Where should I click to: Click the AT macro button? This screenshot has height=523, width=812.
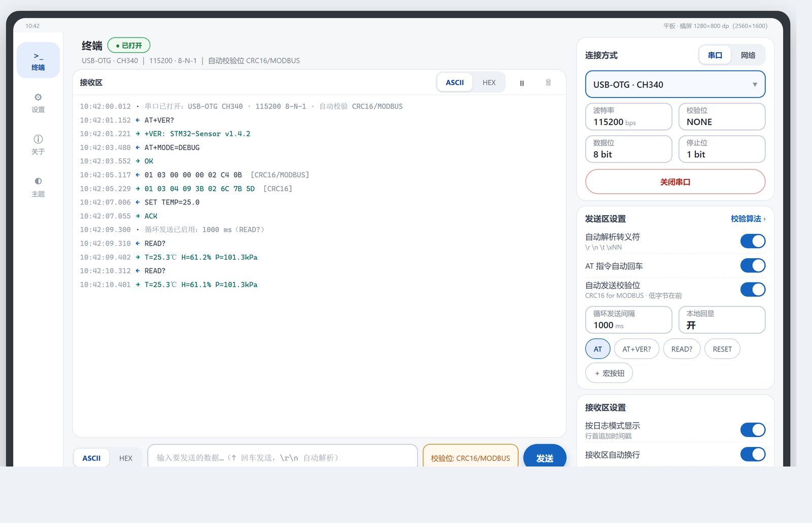[598, 349]
